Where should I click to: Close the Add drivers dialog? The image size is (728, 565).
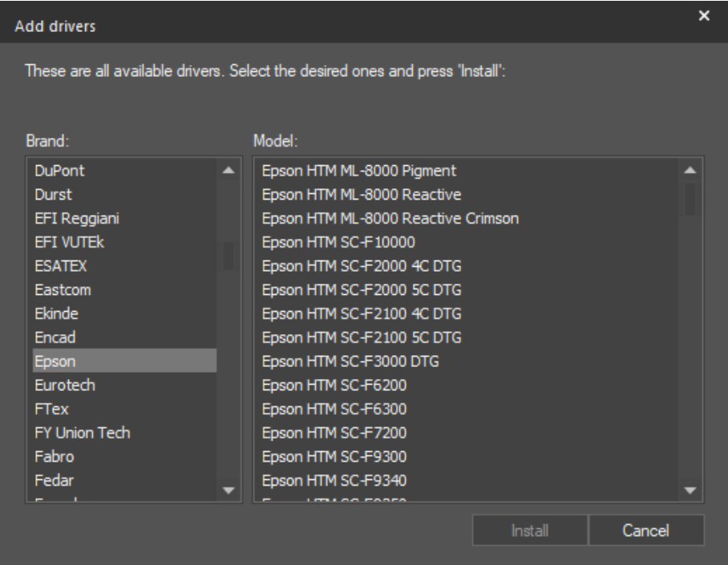(704, 16)
